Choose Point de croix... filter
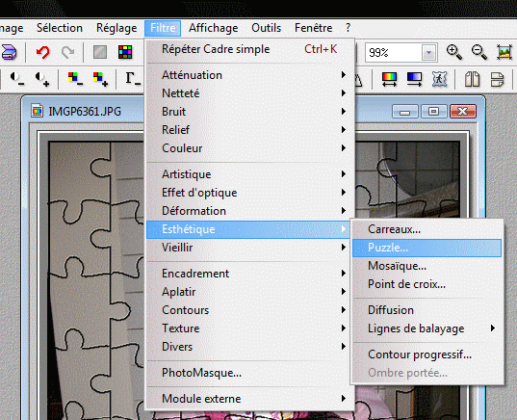 click(427, 284)
